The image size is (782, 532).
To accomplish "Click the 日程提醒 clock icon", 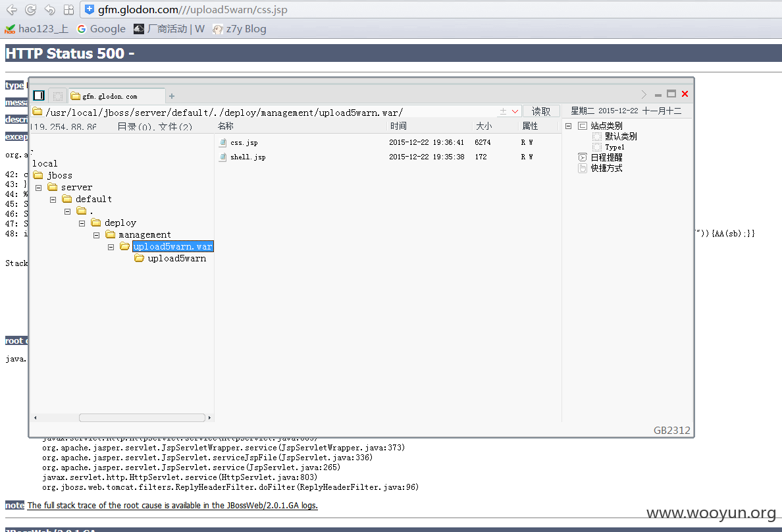I will (x=582, y=158).
